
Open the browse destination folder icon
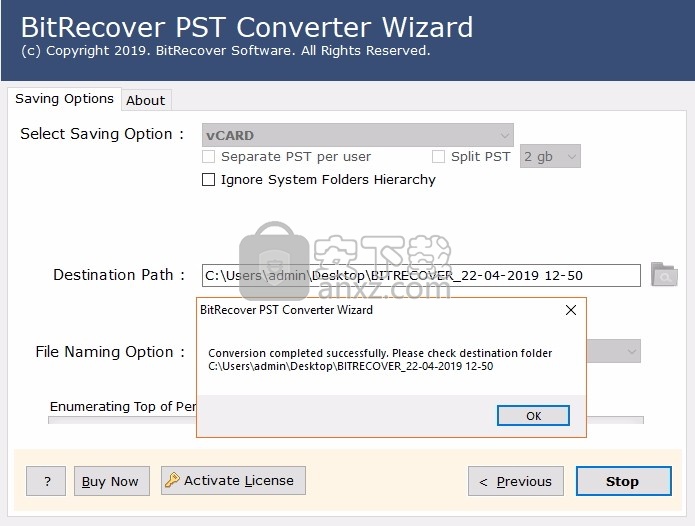[664, 275]
